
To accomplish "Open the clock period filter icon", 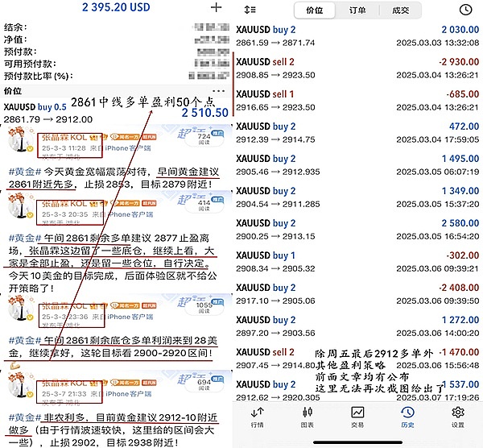I will pyautogui.click(x=465, y=10).
